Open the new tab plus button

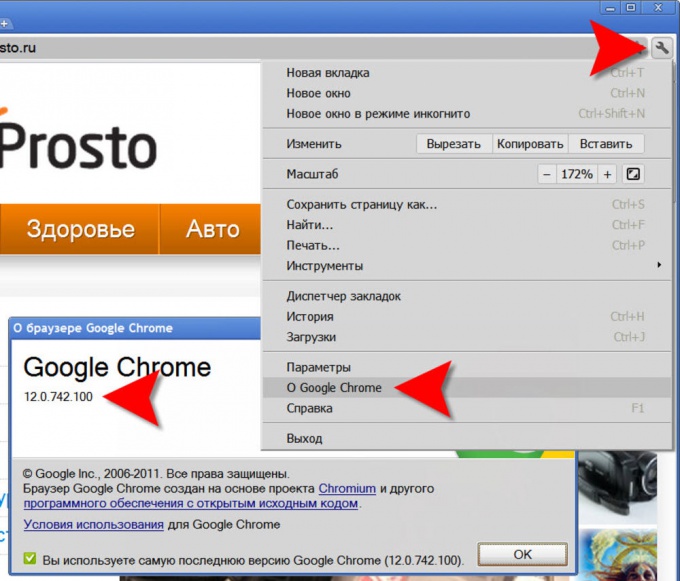tap(4, 23)
